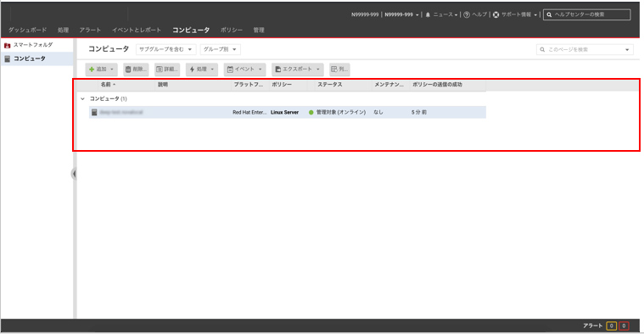
Task: Click the green plus icon of 追加
Action: coord(92,70)
